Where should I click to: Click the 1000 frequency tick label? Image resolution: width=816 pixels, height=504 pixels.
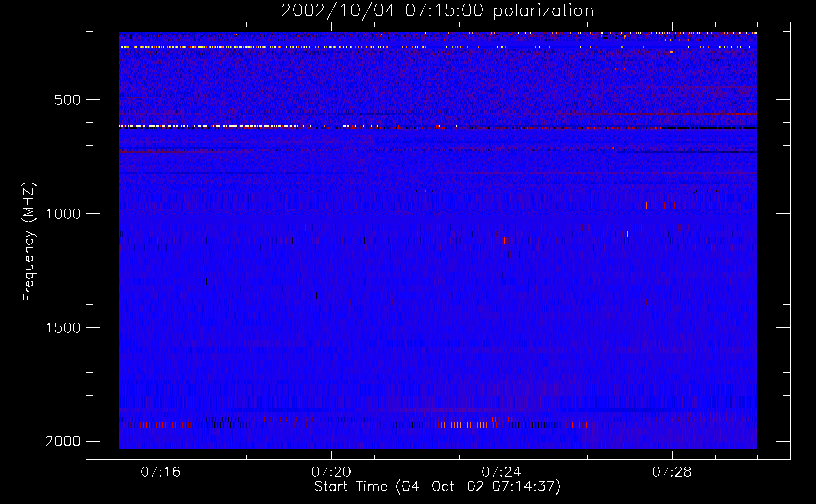(64, 214)
